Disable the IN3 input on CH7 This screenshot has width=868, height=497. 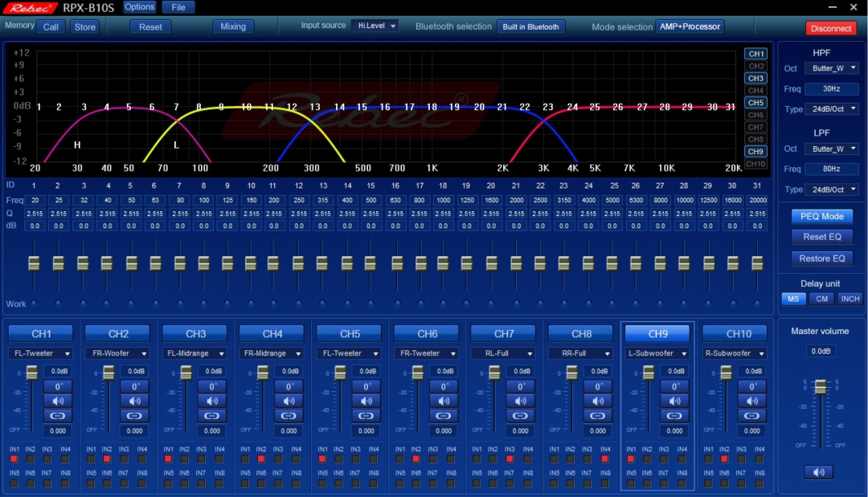coord(510,458)
